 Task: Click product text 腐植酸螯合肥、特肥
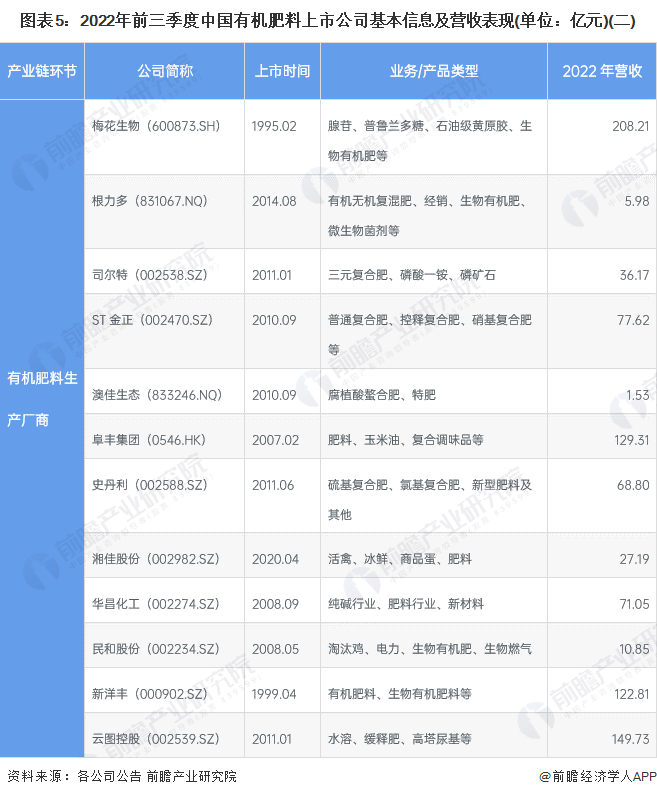tap(382, 395)
